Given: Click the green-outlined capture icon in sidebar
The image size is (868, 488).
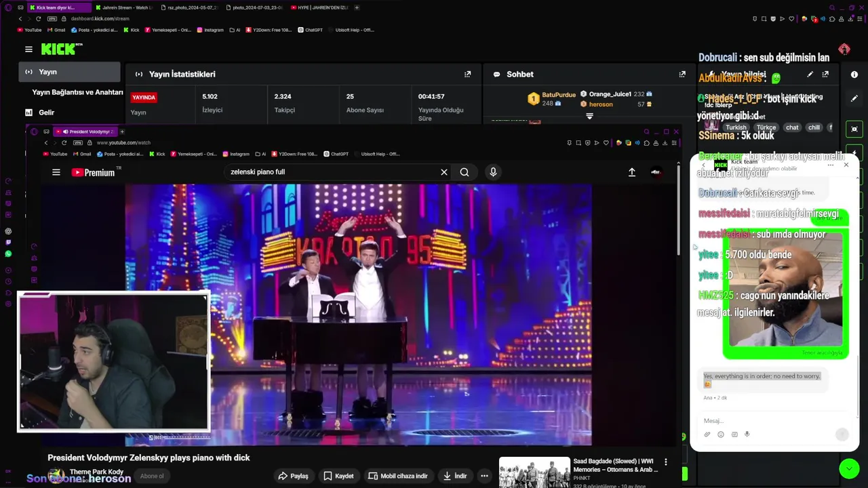Looking at the screenshot, I should click(x=854, y=129).
